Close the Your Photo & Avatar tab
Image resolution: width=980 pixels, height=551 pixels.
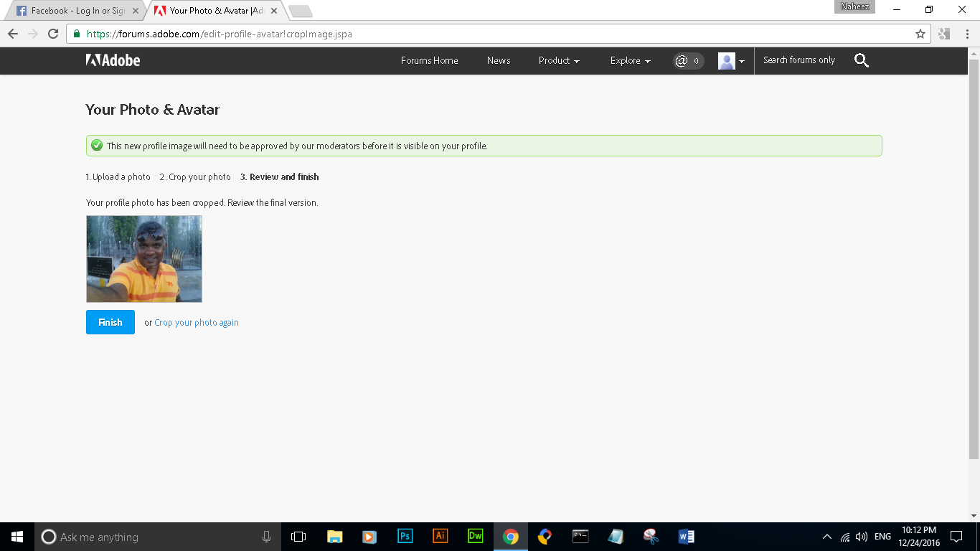pos(274,11)
